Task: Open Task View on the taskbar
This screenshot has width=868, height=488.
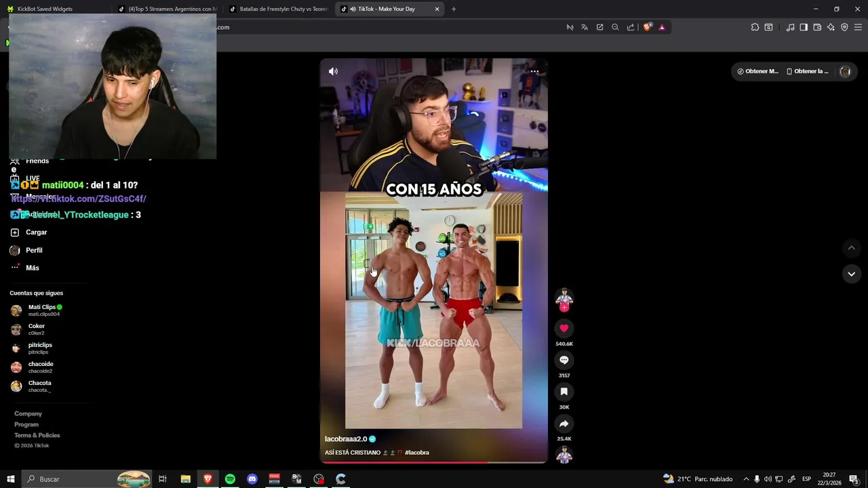Action: (163, 479)
